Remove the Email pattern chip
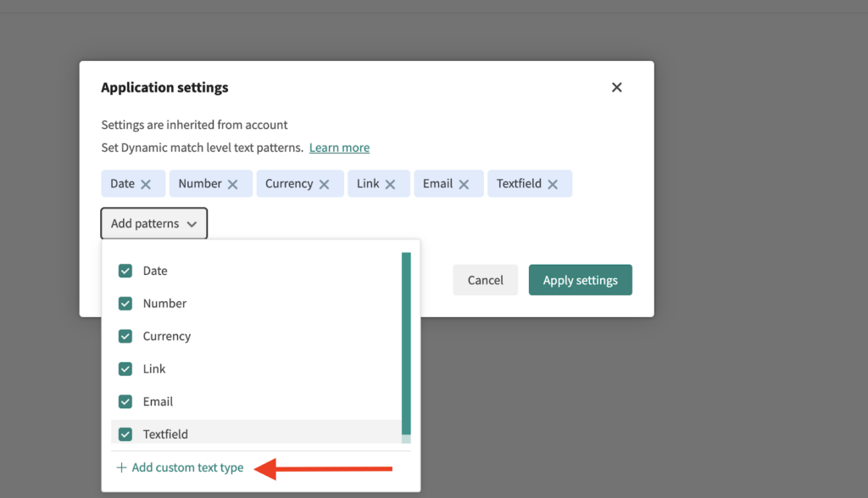Viewport: 868px width, 498px height. click(x=464, y=184)
